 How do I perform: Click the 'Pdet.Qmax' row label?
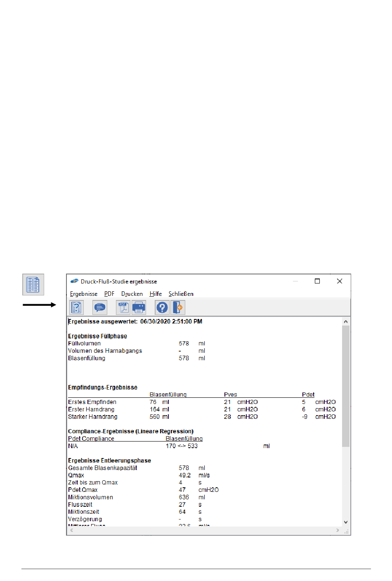tap(83, 490)
